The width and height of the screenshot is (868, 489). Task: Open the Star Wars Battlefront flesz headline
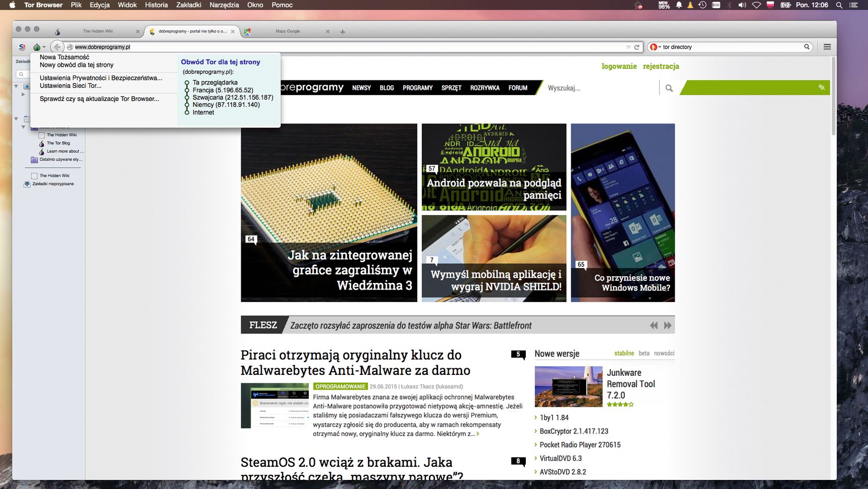pyautogui.click(x=411, y=325)
